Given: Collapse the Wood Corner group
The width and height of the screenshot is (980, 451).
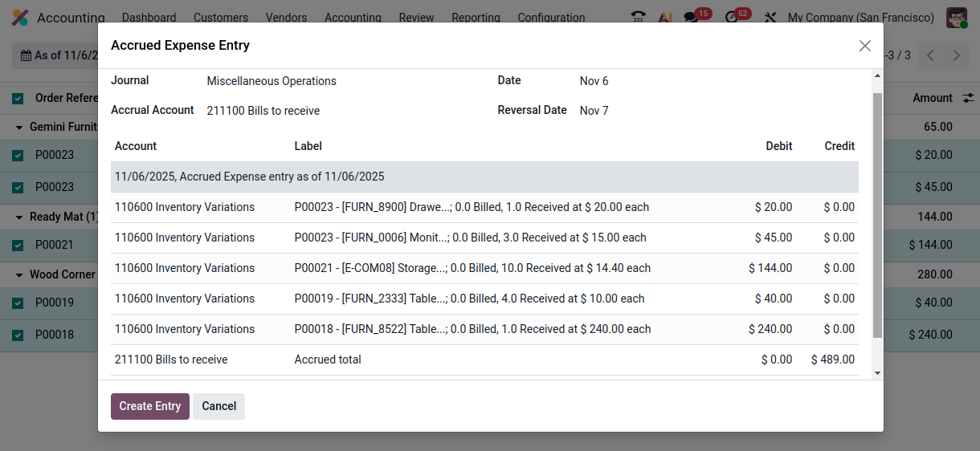Looking at the screenshot, I should [19, 274].
